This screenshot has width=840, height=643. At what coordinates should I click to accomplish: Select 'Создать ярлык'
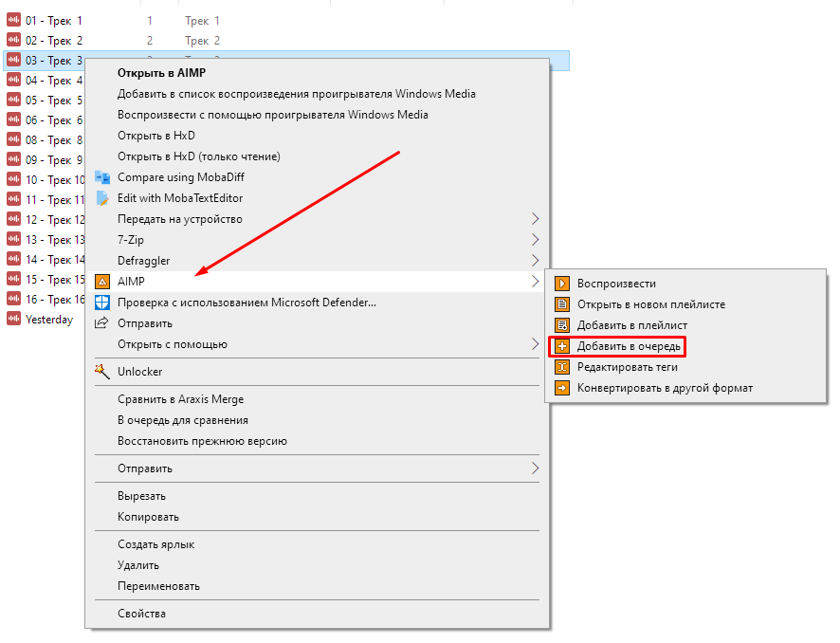pos(155,544)
